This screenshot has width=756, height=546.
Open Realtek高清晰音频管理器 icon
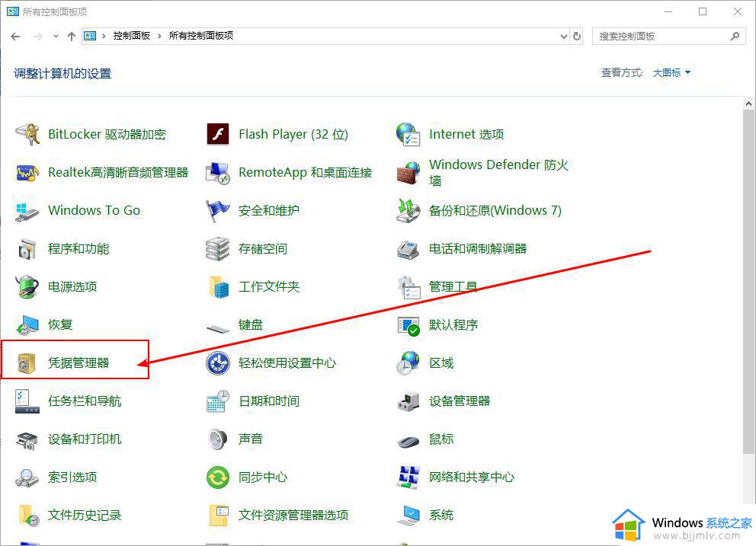tap(27, 173)
